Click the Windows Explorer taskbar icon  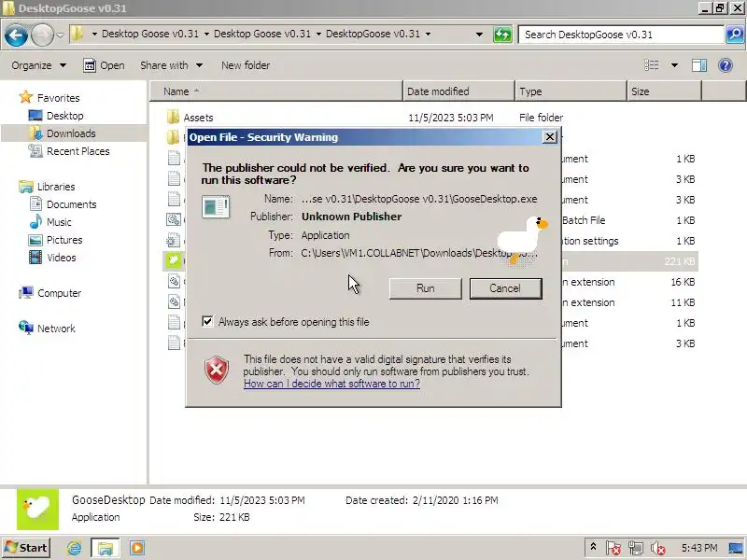coord(106,548)
